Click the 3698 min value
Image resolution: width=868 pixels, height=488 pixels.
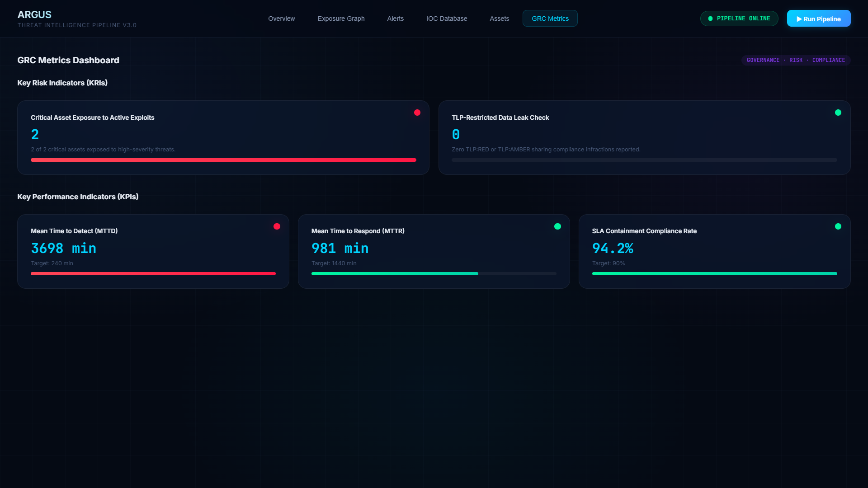click(x=64, y=248)
